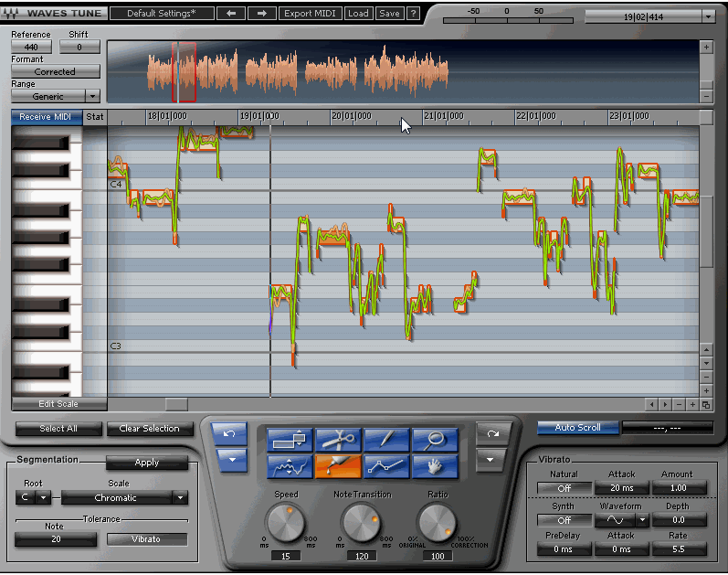This screenshot has width=728, height=575.
Task: Click the Shift 0 value field
Action: (x=79, y=47)
